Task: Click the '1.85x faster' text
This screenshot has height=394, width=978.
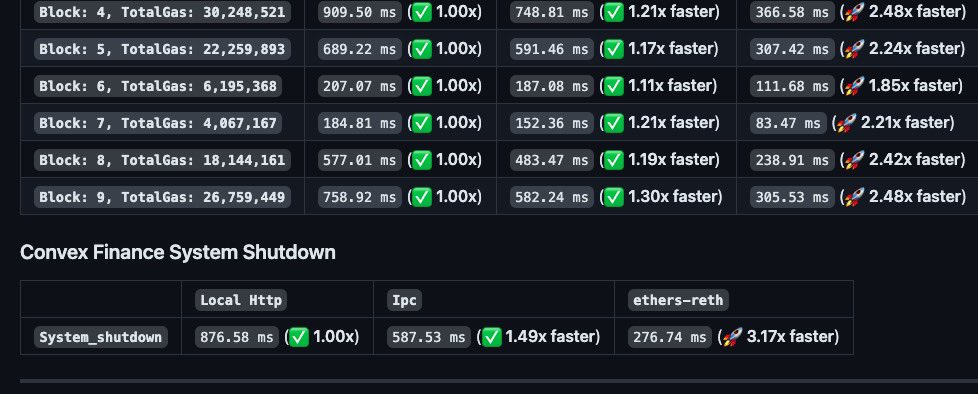Action: pos(913,85)
